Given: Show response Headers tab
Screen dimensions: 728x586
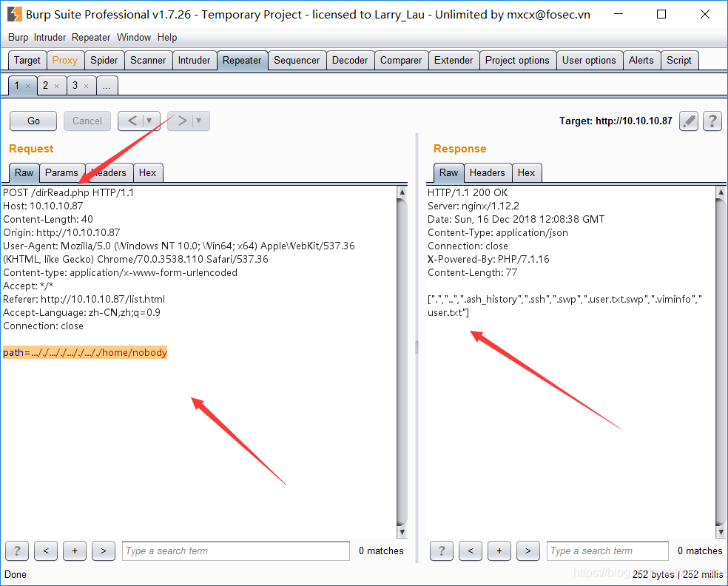Looking at the screenshot, I should tap(487, 172).
